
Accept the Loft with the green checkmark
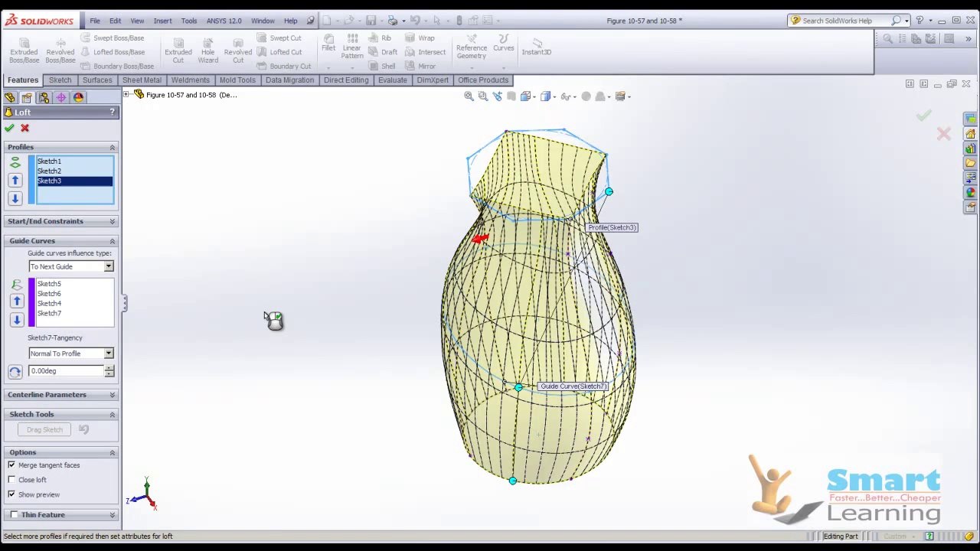coord(9,129)
